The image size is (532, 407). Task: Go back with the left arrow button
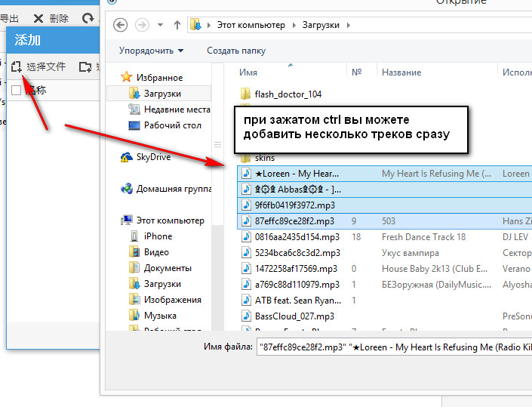(x=120, y=25)
